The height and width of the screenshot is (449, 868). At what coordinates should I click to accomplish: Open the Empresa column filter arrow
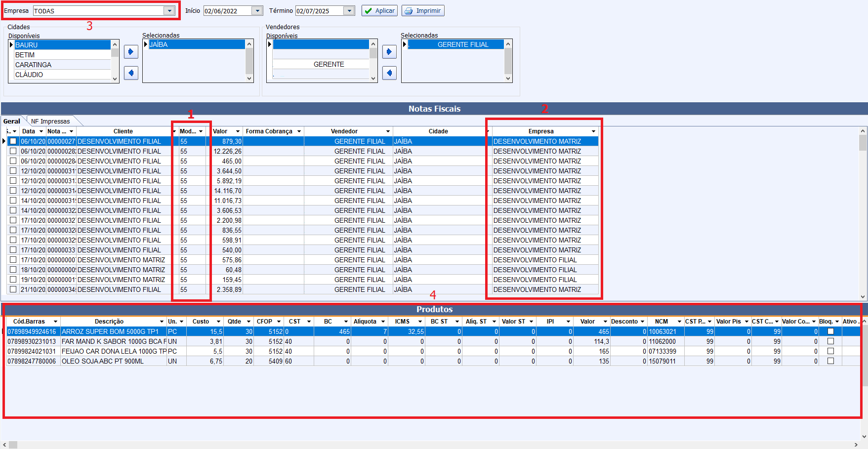[x=593, y=131]
